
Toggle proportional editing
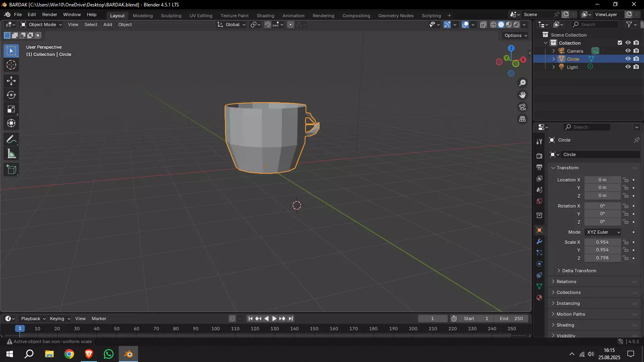(291, 25)
